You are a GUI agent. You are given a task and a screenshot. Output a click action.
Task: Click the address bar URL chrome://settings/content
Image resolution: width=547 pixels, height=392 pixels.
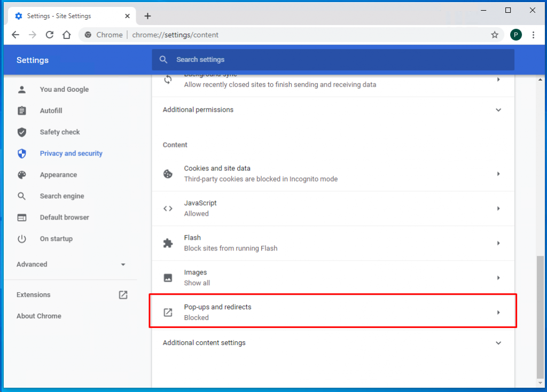[175, 35]
